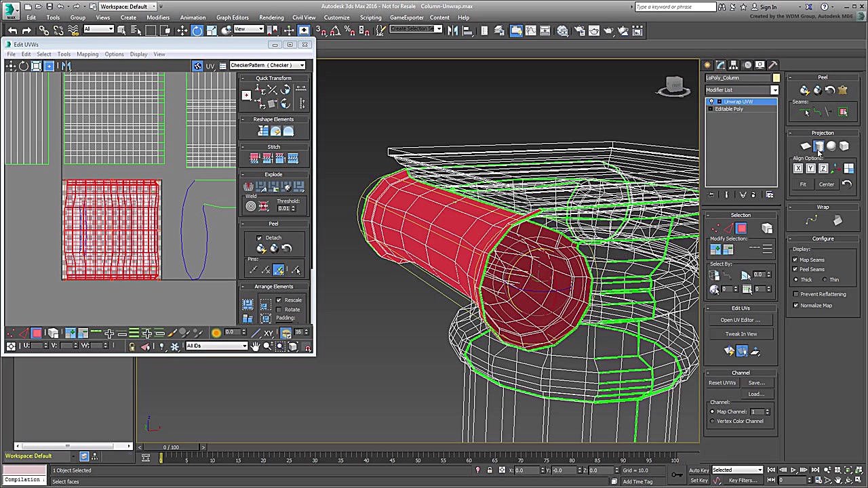Click the Center button in Align Options
The image size is (868, 488).
click(x=827, y=184)
